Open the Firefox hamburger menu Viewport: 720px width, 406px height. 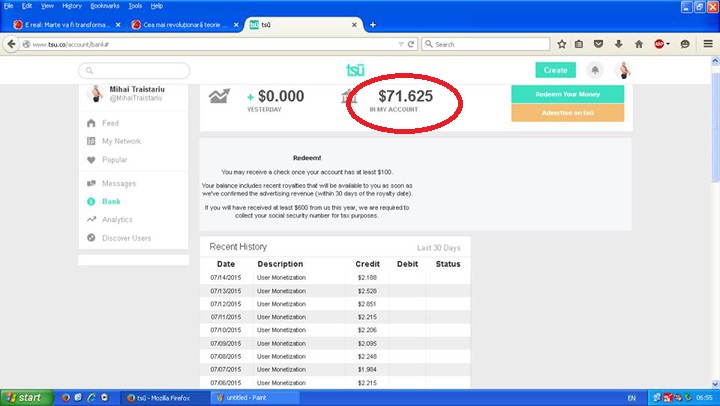point(708,44)
